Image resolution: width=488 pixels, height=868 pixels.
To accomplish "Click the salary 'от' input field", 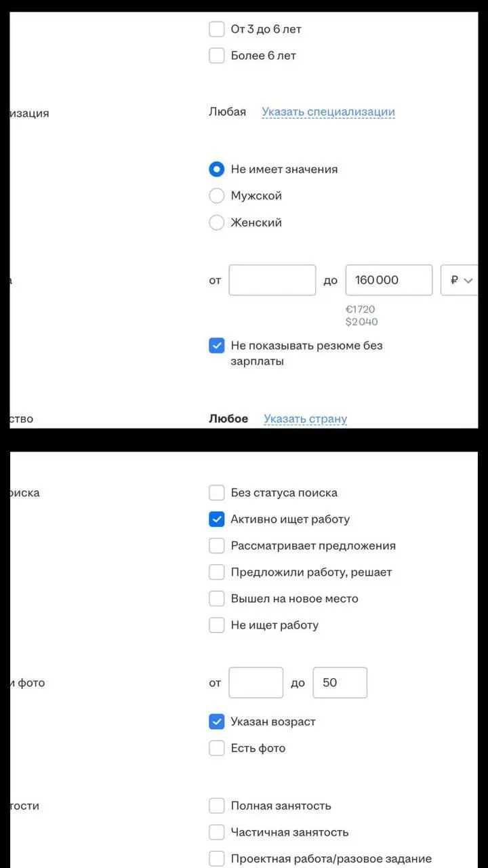I will pos(272,280).
